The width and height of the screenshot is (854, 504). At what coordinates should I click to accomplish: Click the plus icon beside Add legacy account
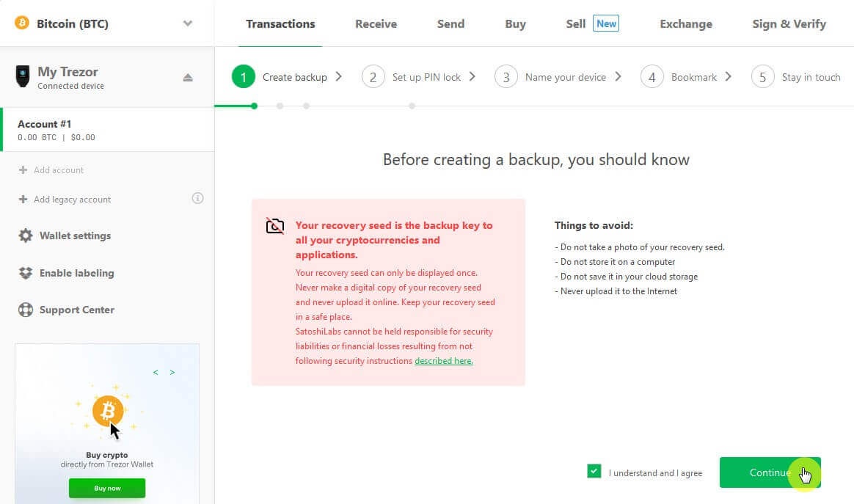click(23, 200)
